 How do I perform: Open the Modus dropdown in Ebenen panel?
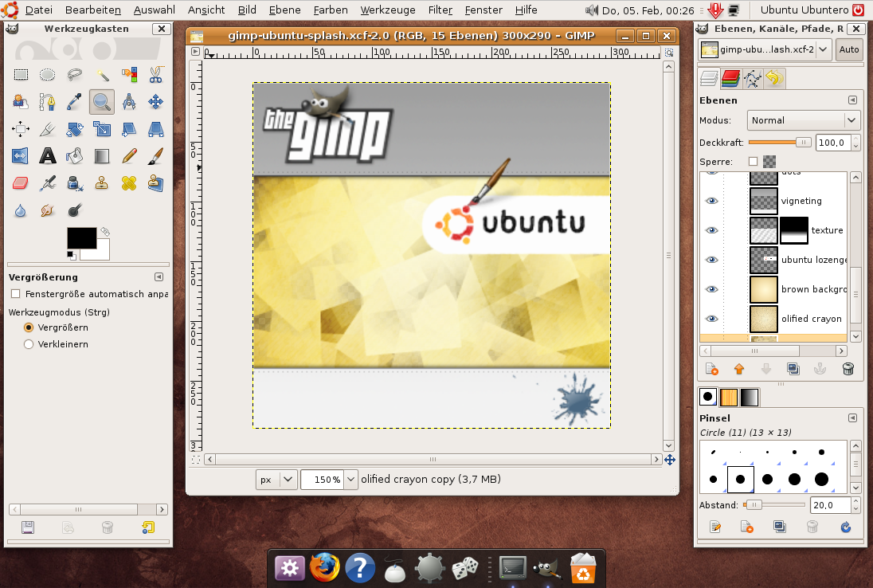click(803, 120)
